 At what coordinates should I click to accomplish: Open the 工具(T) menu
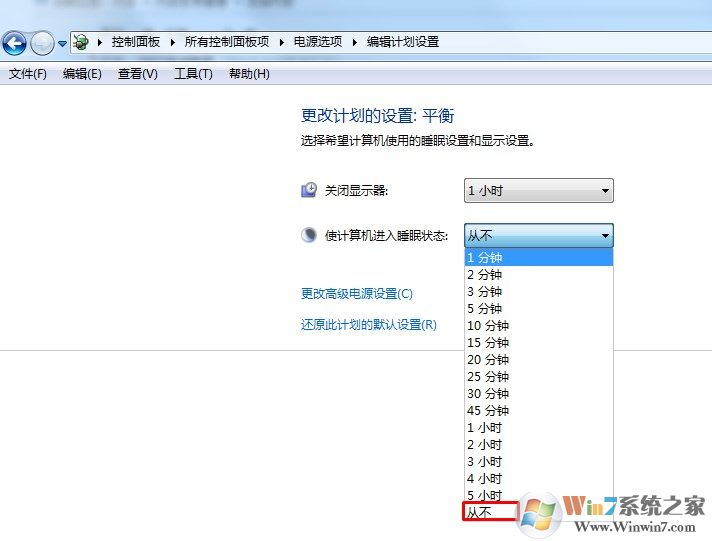point(193,74)
